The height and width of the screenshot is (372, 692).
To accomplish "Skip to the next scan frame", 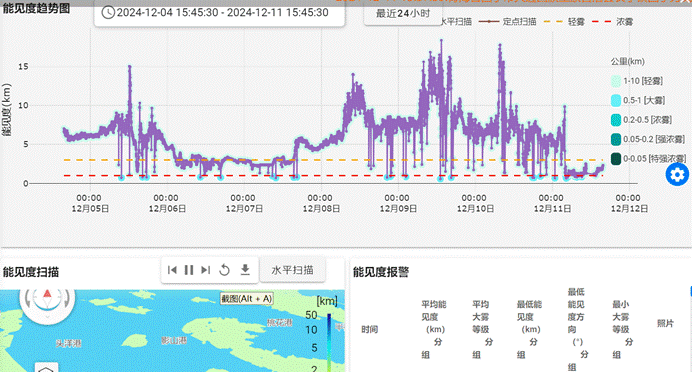I will point(206,270).
